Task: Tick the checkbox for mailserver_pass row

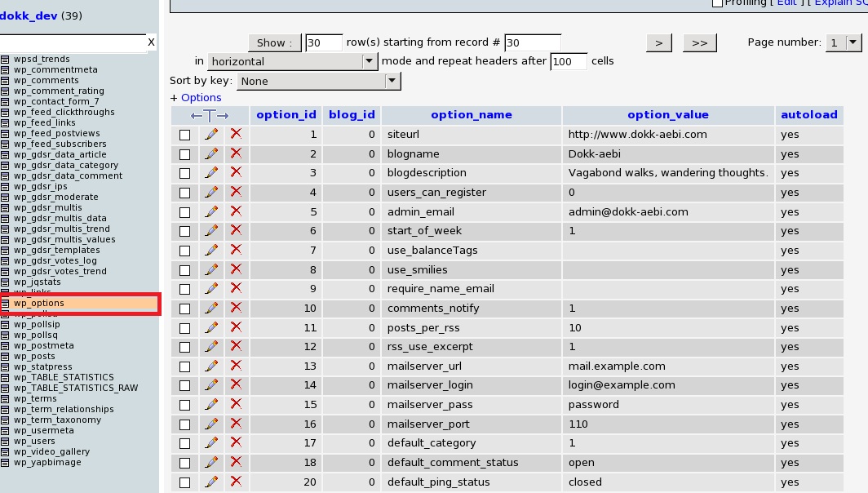Action: pos(184,406)
